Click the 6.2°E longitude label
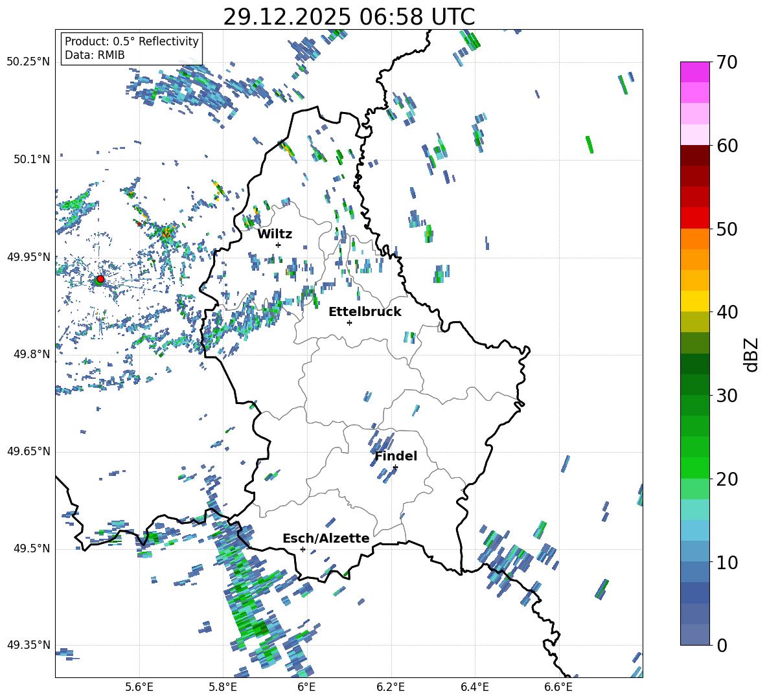 (391, 688)
